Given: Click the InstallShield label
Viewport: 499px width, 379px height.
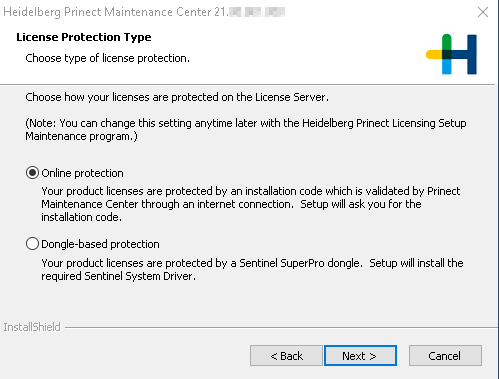Looking at the screenshot, I should pyautogui.click(x=32, y=327).
